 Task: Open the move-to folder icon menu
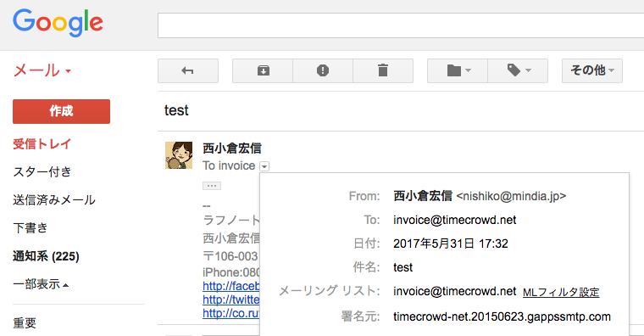click(458, 70)
